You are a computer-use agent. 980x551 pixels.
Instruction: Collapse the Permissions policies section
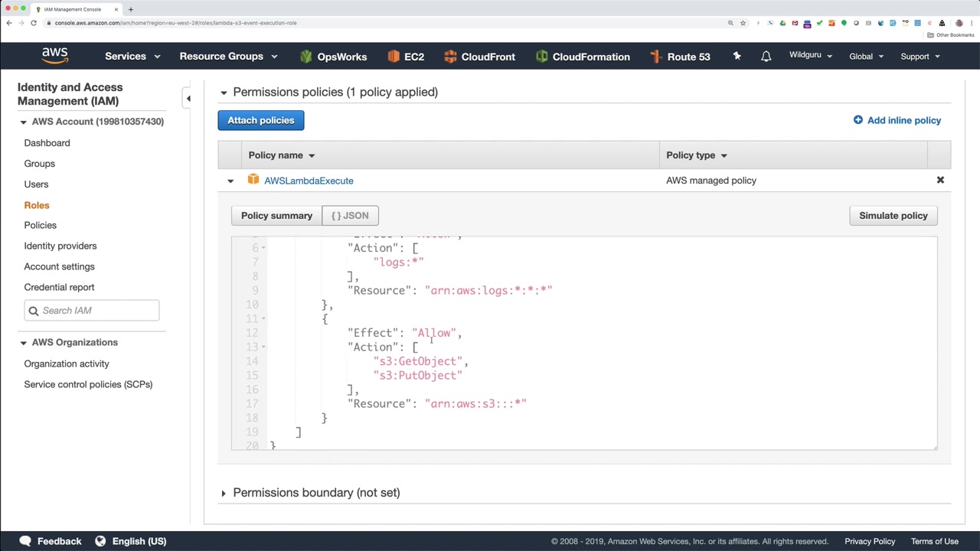(x=224, y=93)
